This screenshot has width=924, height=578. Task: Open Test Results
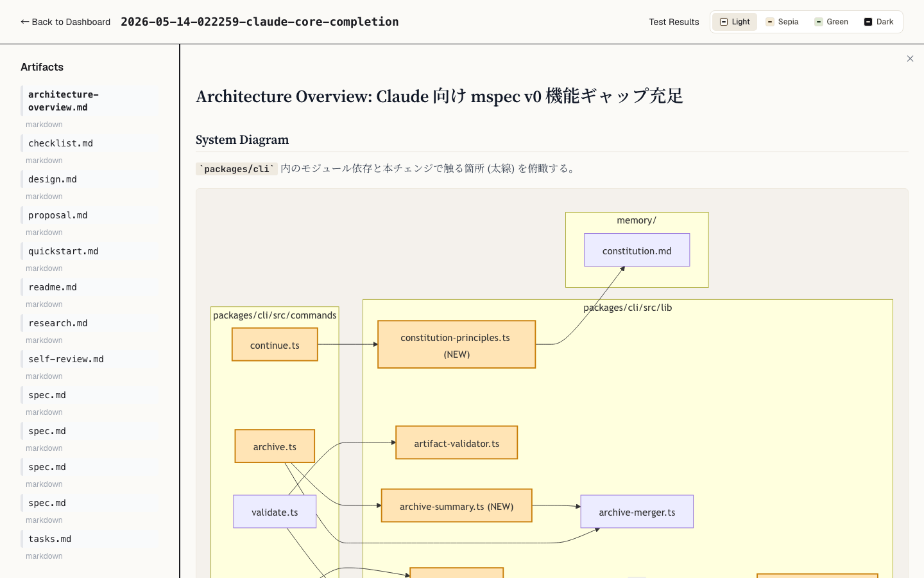(674, 22)
